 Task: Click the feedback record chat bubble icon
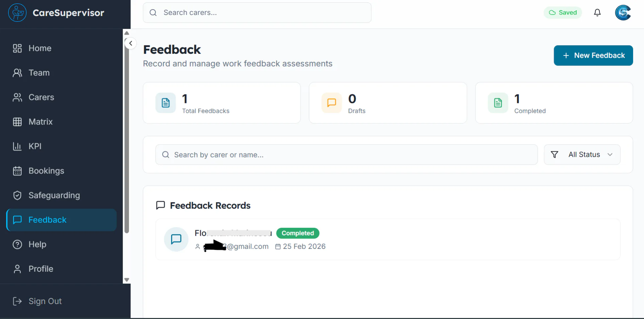point(176,239)
